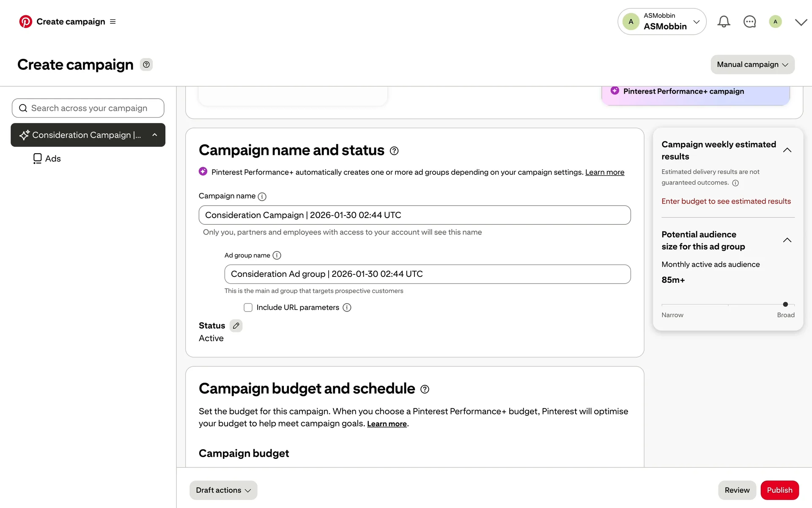The width and height of the screenshot is (812, 508).
Task: Open the messages chat bubble icon
Action: (749, 22)
